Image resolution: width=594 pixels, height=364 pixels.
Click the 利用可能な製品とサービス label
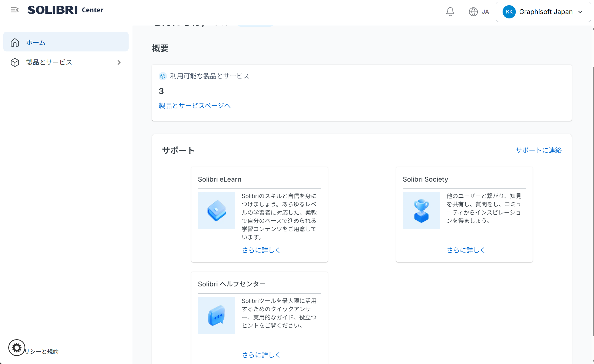[210, 76]
